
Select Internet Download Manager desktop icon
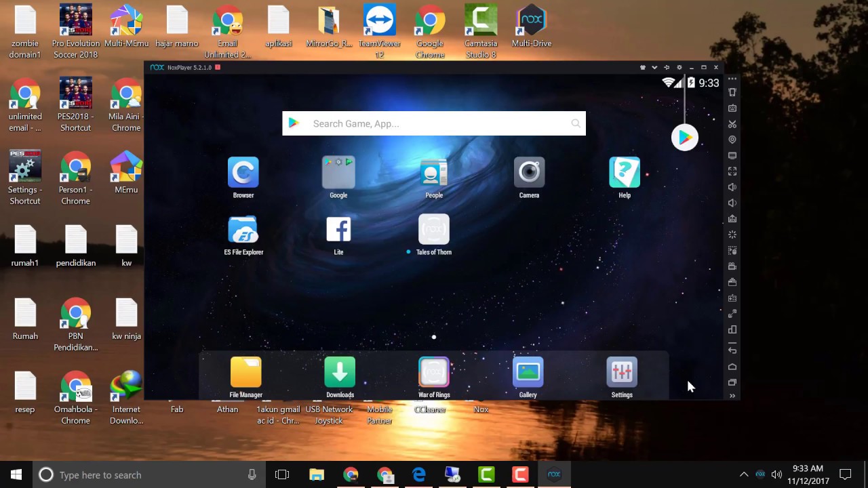pos(126,398)
